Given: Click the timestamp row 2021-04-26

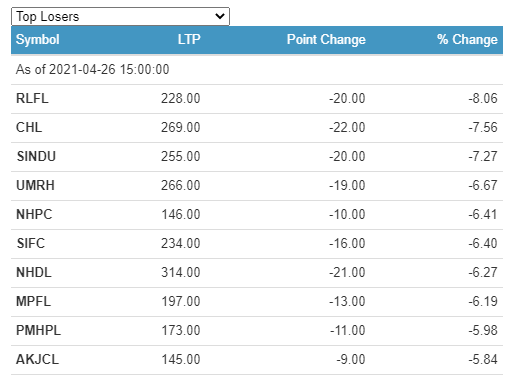Looking at the screenshot, I should (x=257, y=70).
